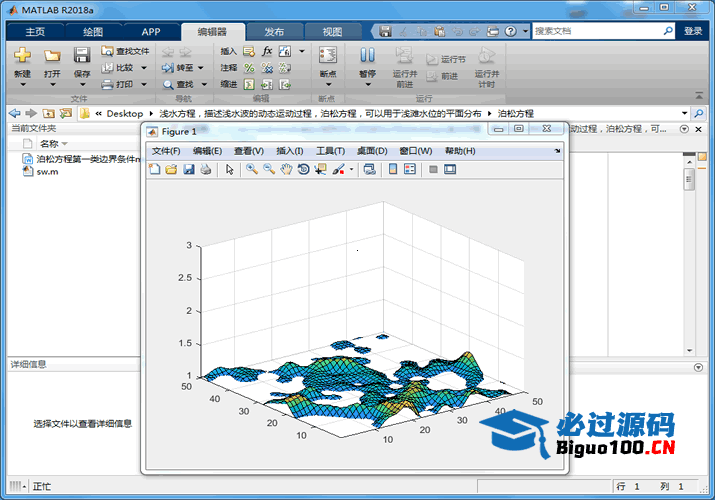Switch to the APP ribbon tab
Image resolution: width=715 pixels, height=500 pixels.
click(151, 32)
